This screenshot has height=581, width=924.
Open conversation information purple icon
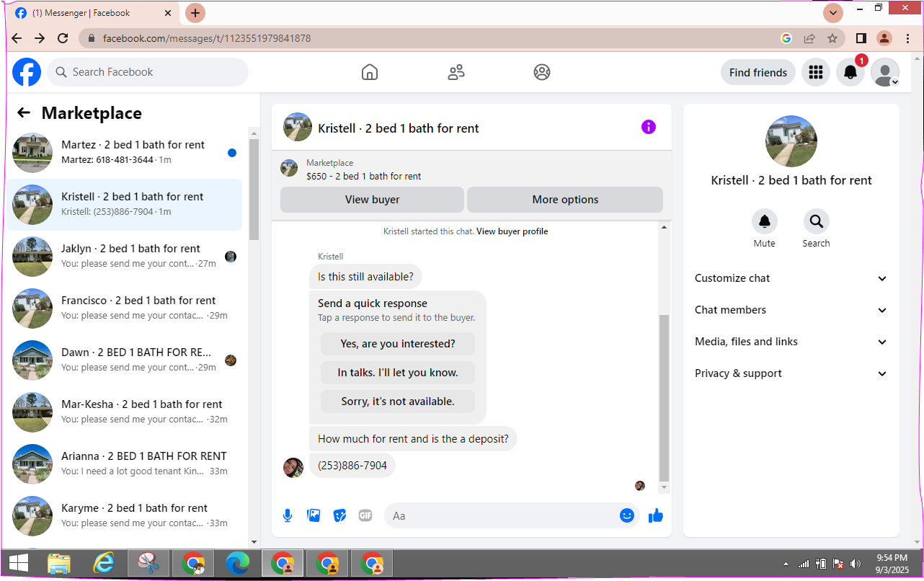[x=649, y=128]
